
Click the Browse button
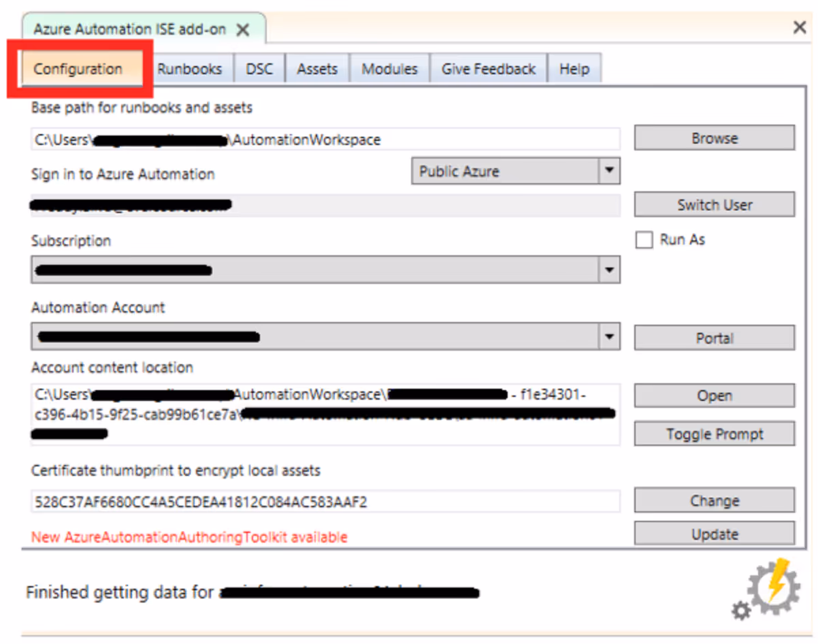[x=715, y=138]
